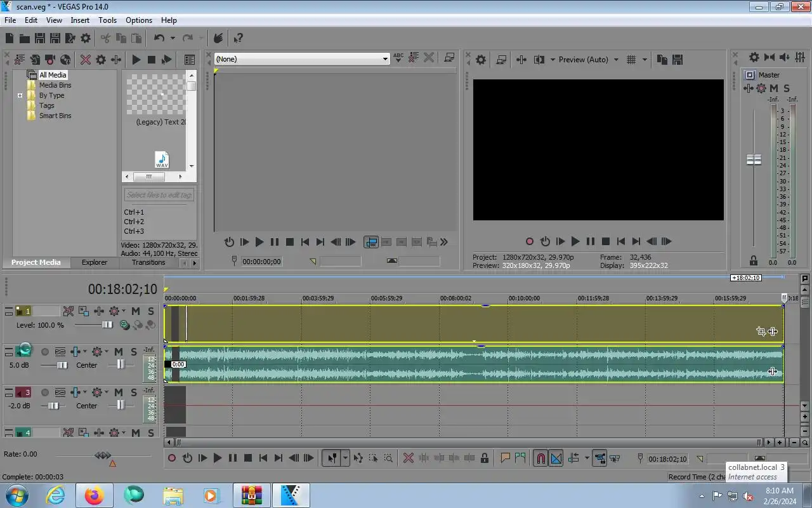Click the Cut scissors icon

[105, 38]
